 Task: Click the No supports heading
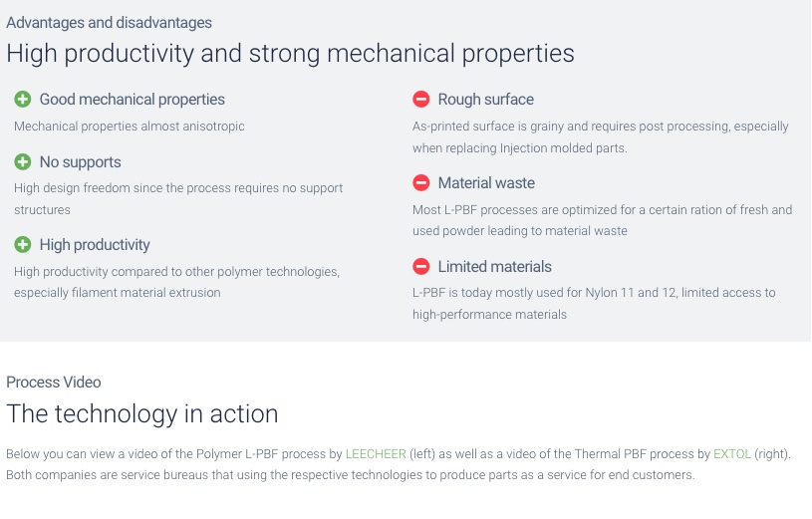coord(81,161)
